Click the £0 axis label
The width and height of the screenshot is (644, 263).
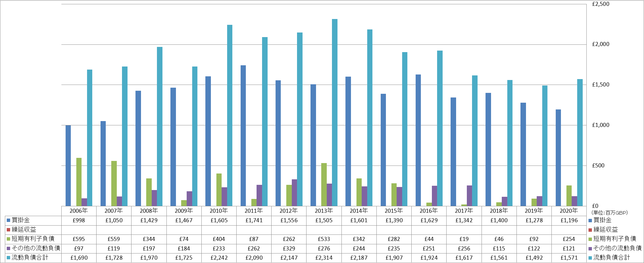[x=595, y=206]
